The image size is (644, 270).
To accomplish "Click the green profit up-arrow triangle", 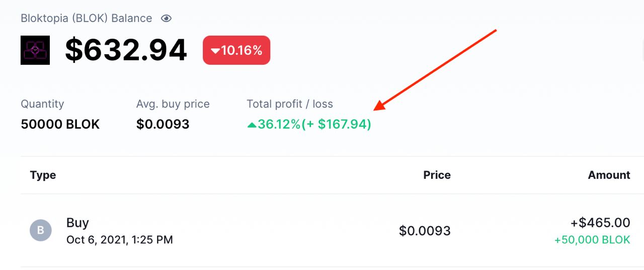I will [x=252, y=125].
